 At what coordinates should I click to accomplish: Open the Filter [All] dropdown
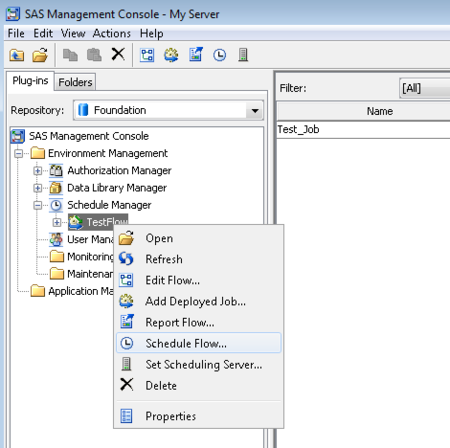pos(424,88)
